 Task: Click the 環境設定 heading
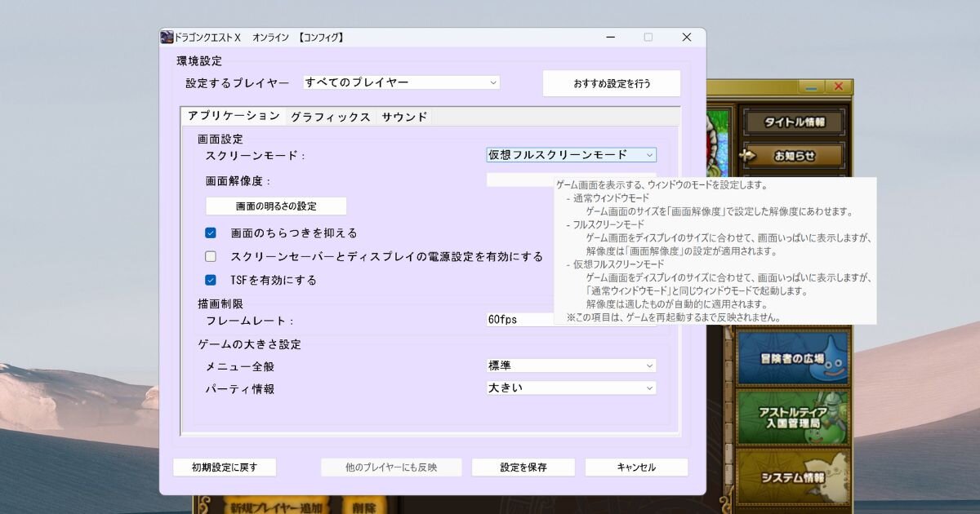199,61
